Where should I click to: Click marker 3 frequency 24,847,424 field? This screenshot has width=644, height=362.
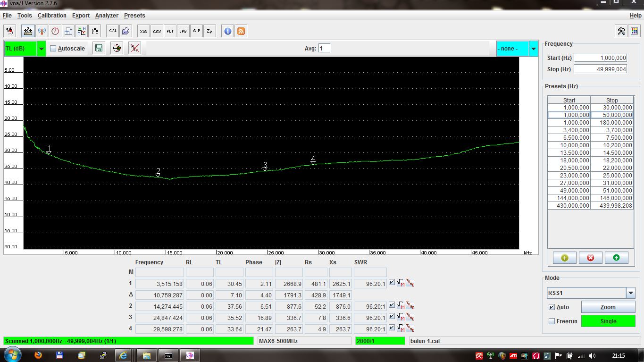coord(159,318)
